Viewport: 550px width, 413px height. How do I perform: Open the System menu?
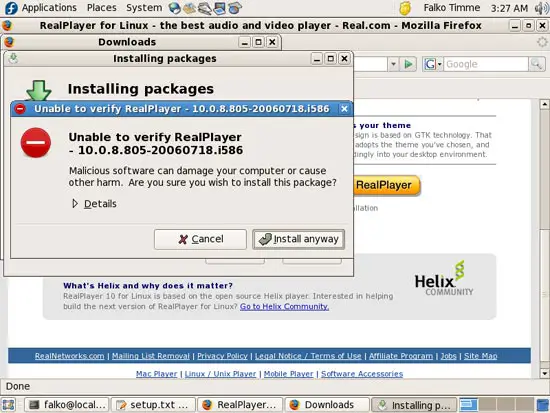pos(144,8)
